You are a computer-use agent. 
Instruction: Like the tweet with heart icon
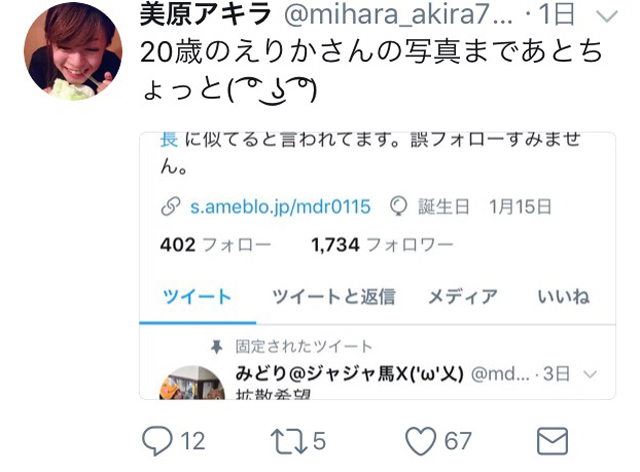[420, 441]
